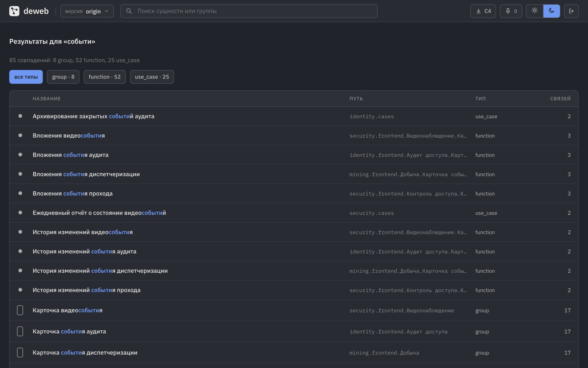Image resolution: width=588 pixels, height=368 pixels.
Task: Click the СВЯЗЕЙ column header
Action: 560,99
